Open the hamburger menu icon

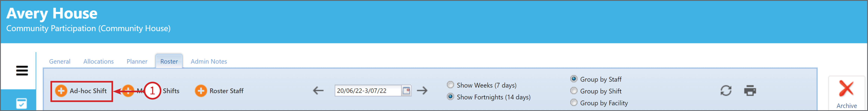pos(22,70)
